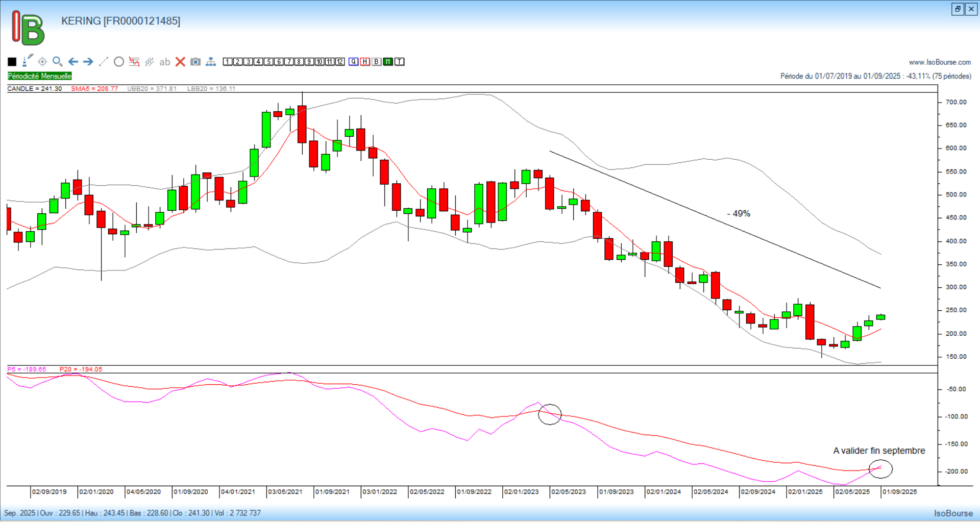Take a chart snapshot with camera icon
This screenshot has width=980, height=522.
(195, 62)
